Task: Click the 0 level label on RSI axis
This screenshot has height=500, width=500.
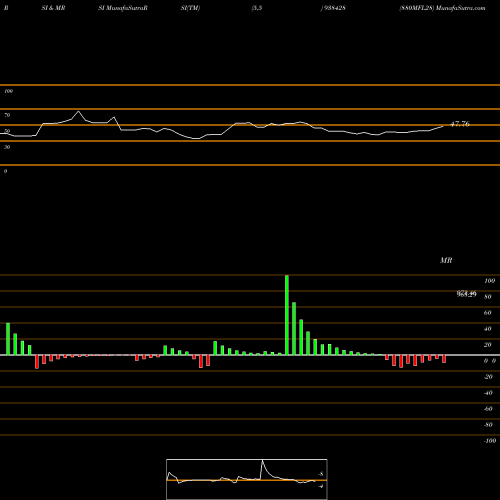Action: click(5, 171)
